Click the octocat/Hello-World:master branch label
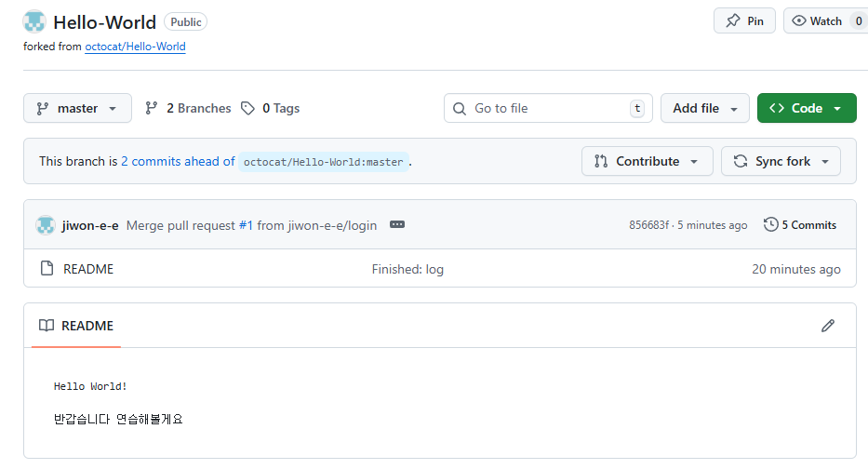The image size is (868, 469). (323, 162)
